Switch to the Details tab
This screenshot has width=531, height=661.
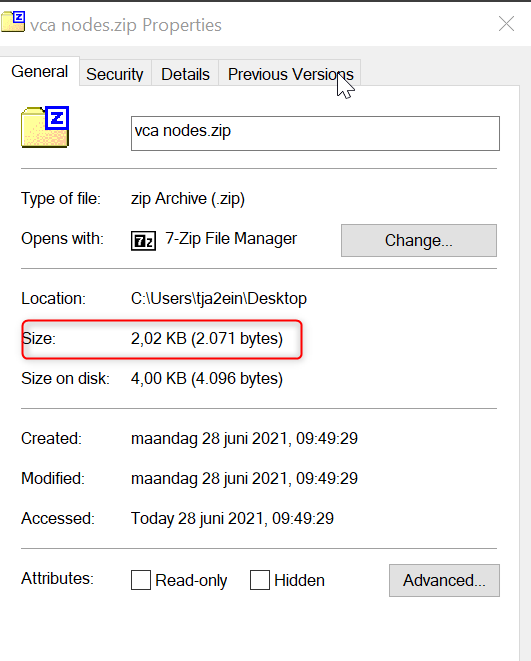pos(185,74)
